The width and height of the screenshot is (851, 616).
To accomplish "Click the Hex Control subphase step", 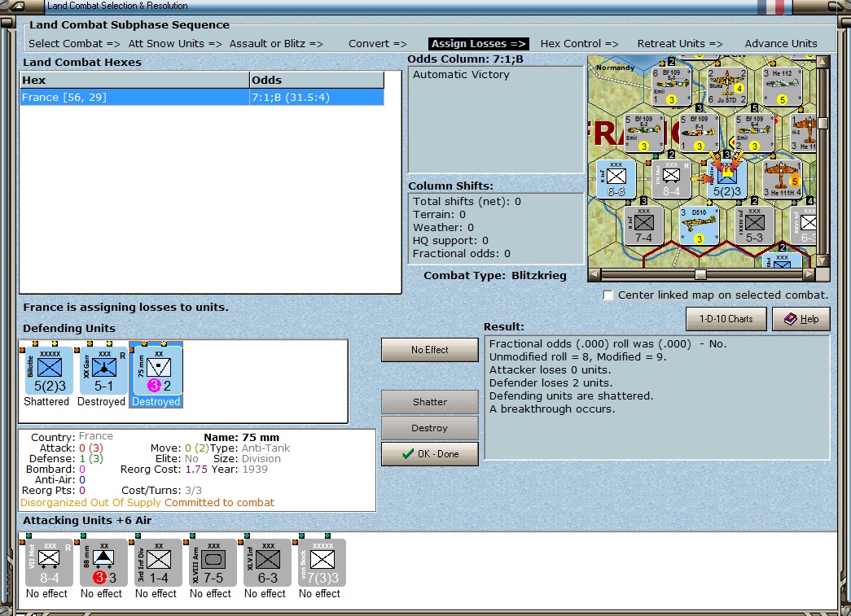I will coord(580,43).
